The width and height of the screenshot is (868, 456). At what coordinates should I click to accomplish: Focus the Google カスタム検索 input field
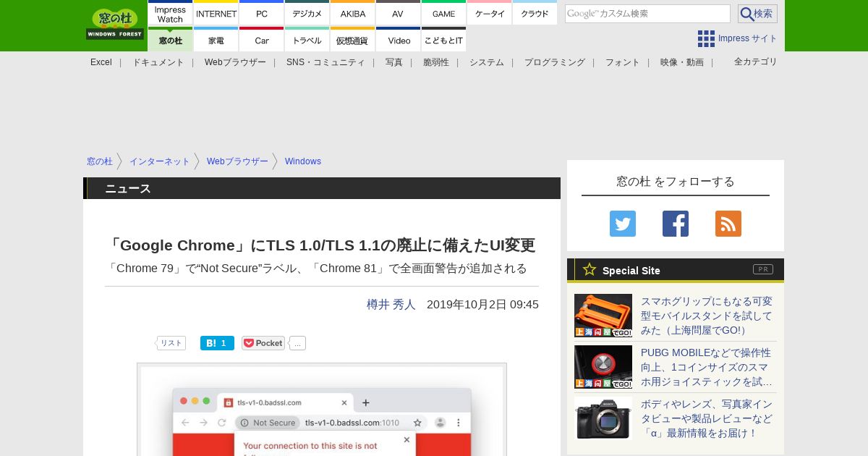[x=647, y=14]
